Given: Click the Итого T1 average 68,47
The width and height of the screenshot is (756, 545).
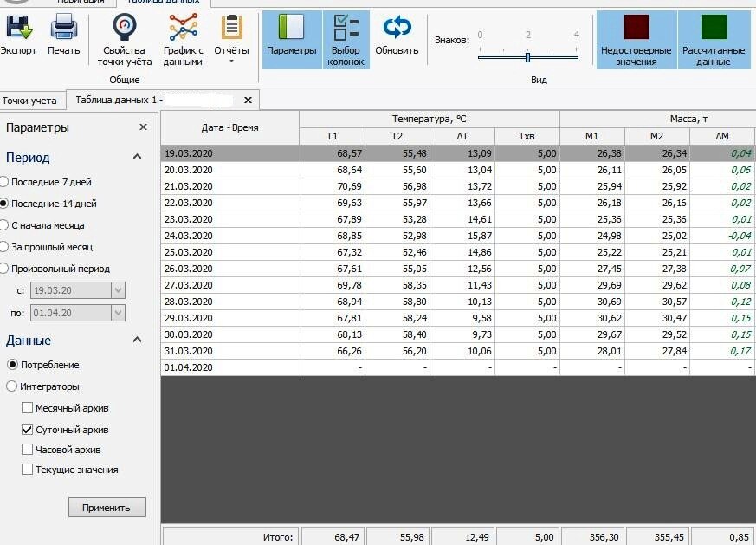Looking at the screenshot, I should [x=333, y=537].
